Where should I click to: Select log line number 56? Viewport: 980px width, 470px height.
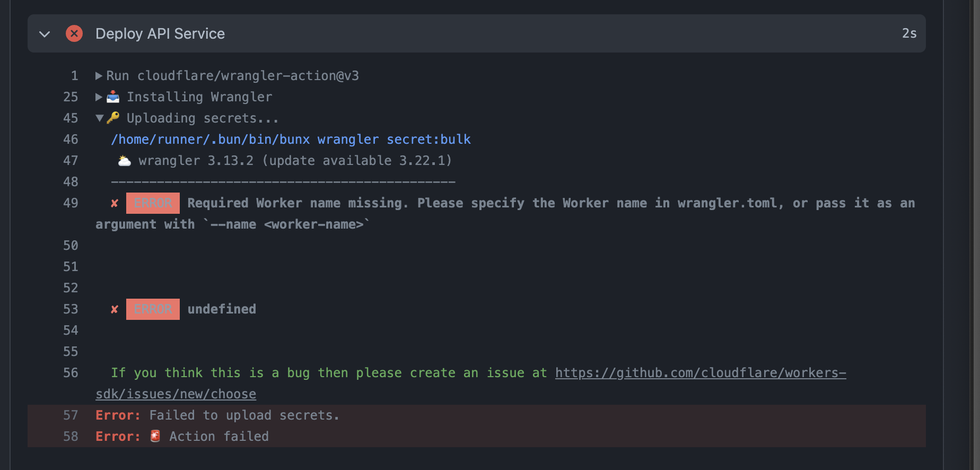(71, 373)
